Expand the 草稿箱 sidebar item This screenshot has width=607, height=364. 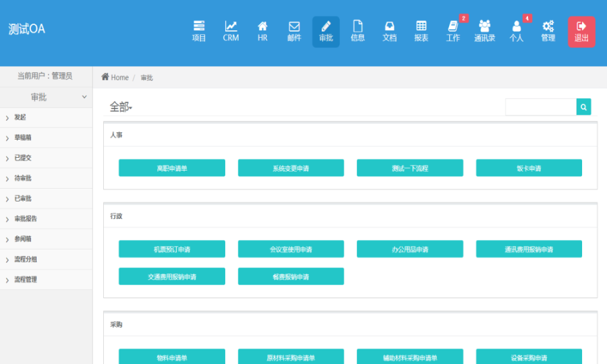[x=23, y=138]
